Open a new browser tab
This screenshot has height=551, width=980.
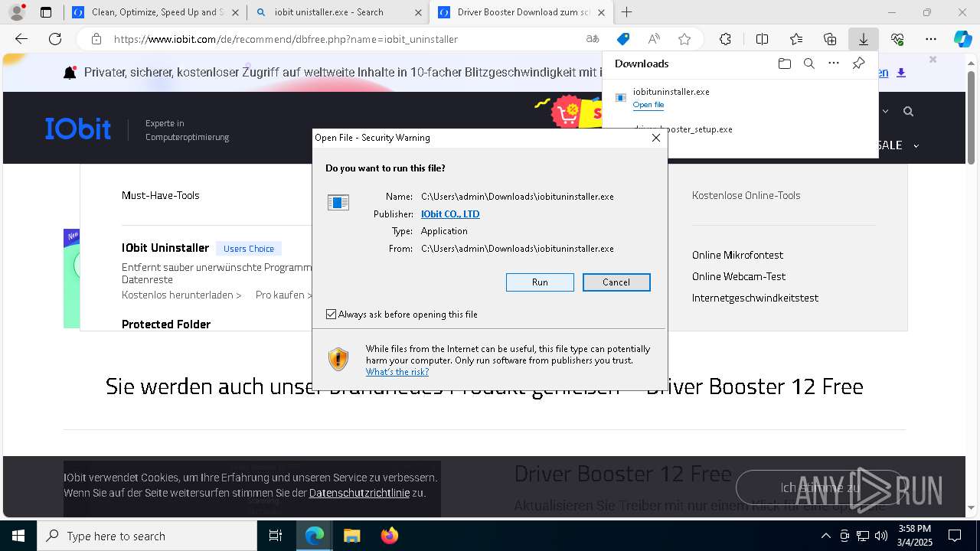point(627,12)
